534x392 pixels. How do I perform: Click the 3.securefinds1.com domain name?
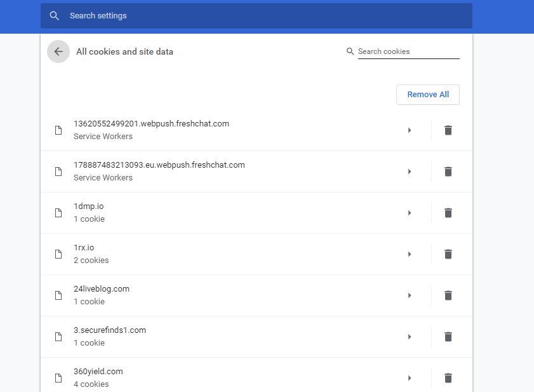click(x=110, y=330)
